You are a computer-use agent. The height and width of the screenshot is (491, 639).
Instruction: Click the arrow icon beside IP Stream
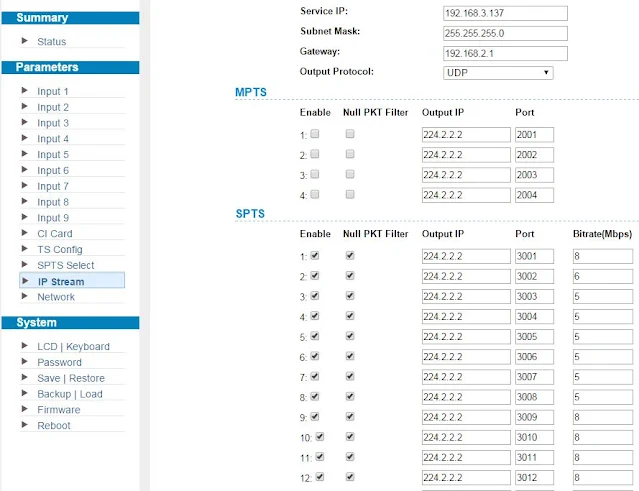[25, 281]
